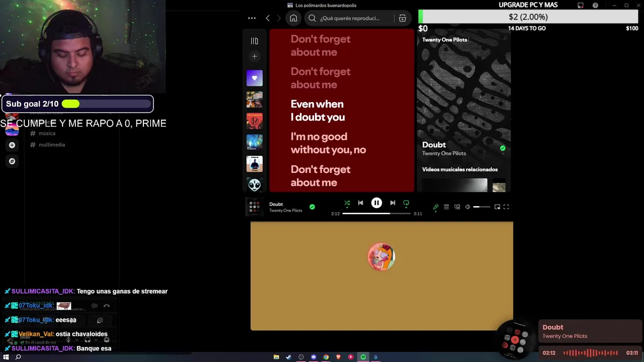
Task: Click the avatar in the tan voice panel
Action: (x=381, y=257)
